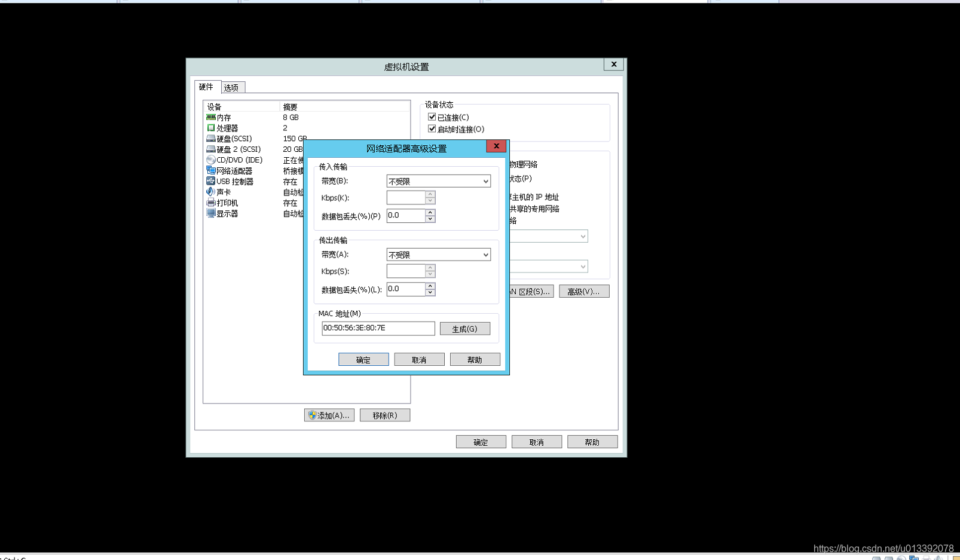Toggle the 已连接(C) checkbox
The width and height of the screenshot is (960, 560).
[x=432, y=117]
